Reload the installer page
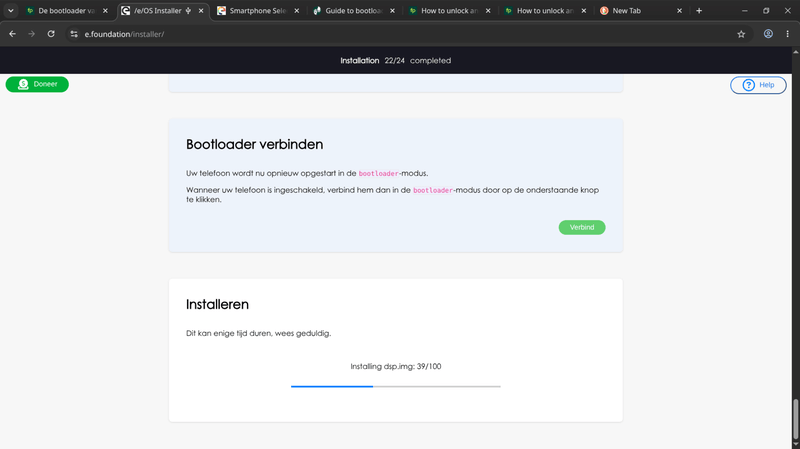 [51, 34]
